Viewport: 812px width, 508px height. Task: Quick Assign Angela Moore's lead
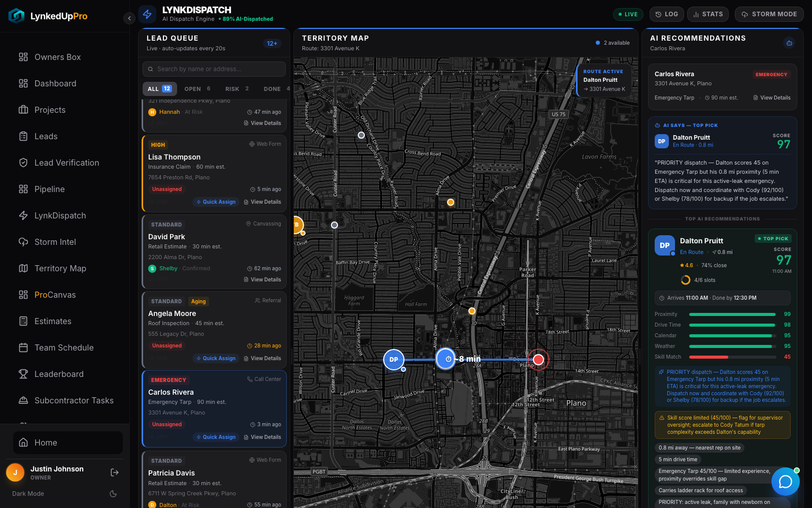pyautogui.click(x=216, y=358)
